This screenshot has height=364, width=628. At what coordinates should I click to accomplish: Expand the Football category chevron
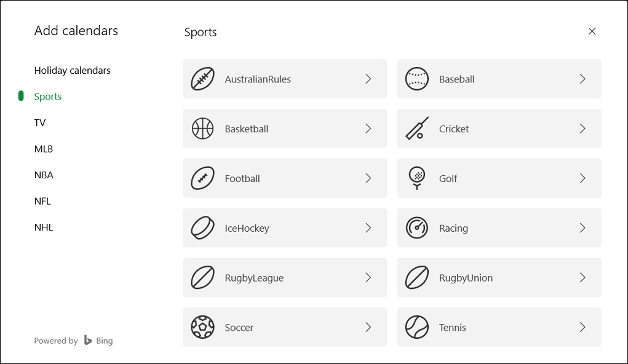click(x=368, y=178)
